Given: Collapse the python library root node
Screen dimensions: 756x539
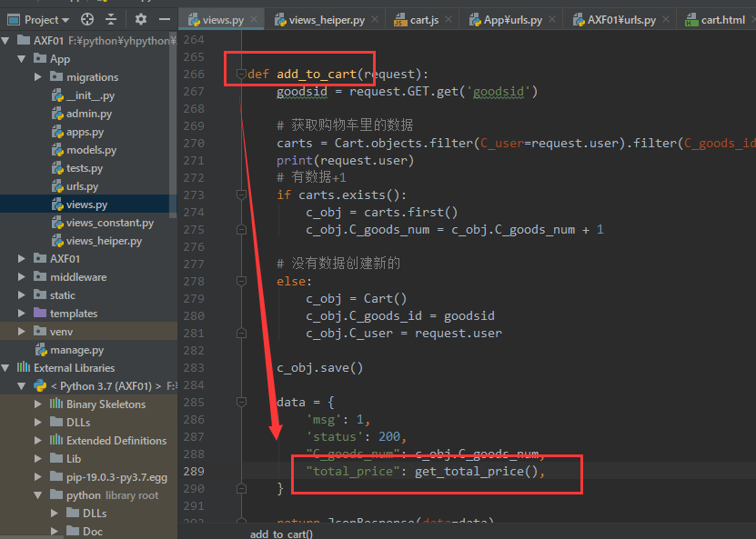Looking at the screenshot, I should coord(38,495).
